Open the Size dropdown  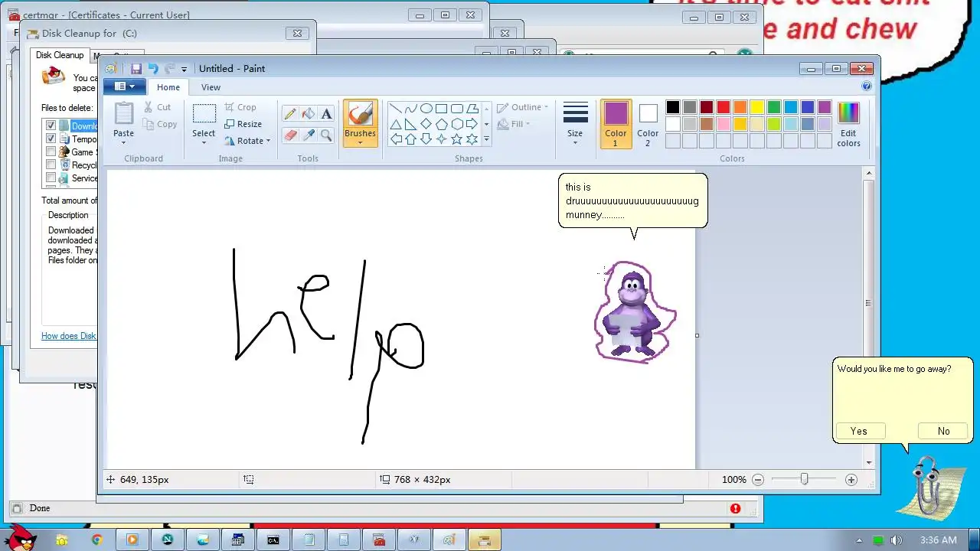point(575,123)
